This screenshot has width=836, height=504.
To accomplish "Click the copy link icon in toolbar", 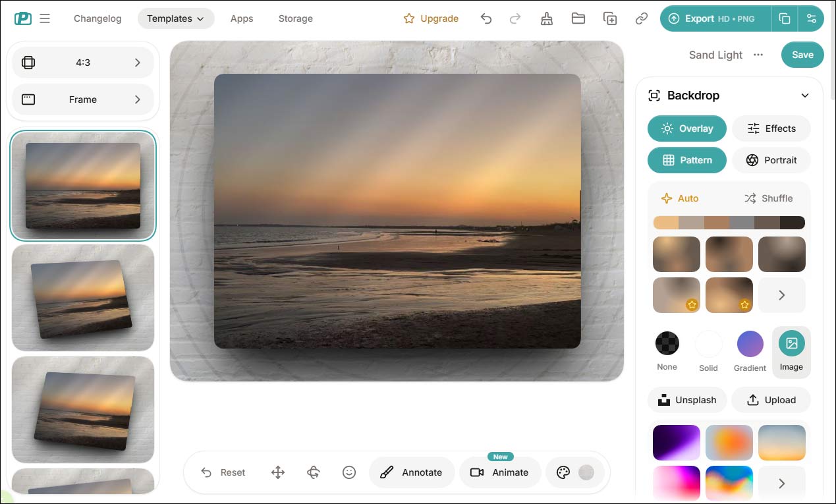I will pos(642,18).
